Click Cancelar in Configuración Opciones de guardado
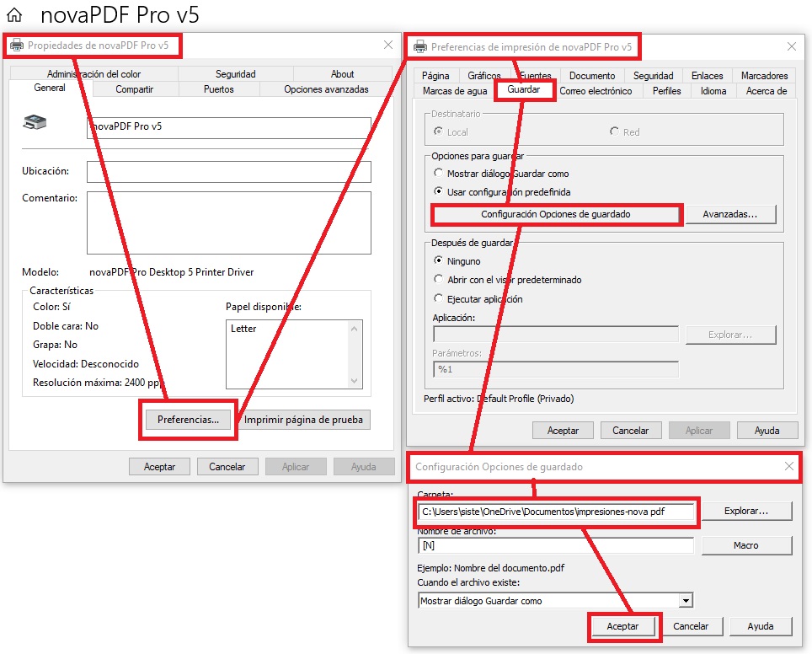The width and height of the screenshot is (812, 654). coord(691,626)
